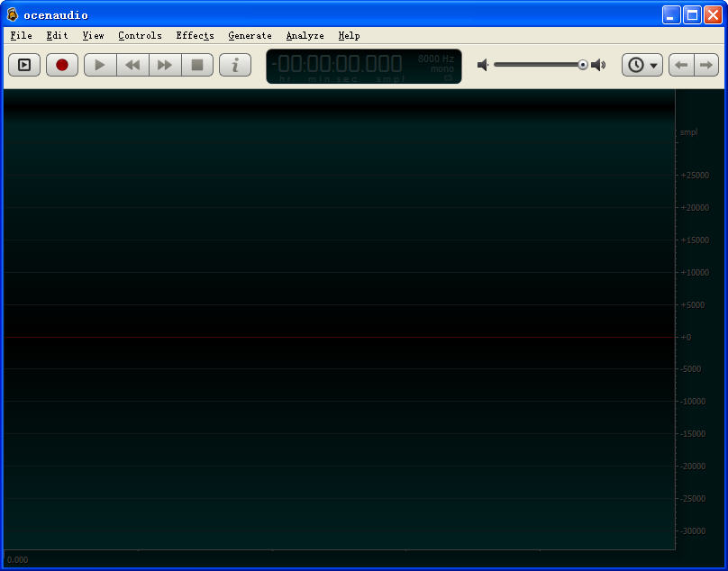This screenshot has height=571, width=728.
Task: Click the Stop button
Action: 197,65
